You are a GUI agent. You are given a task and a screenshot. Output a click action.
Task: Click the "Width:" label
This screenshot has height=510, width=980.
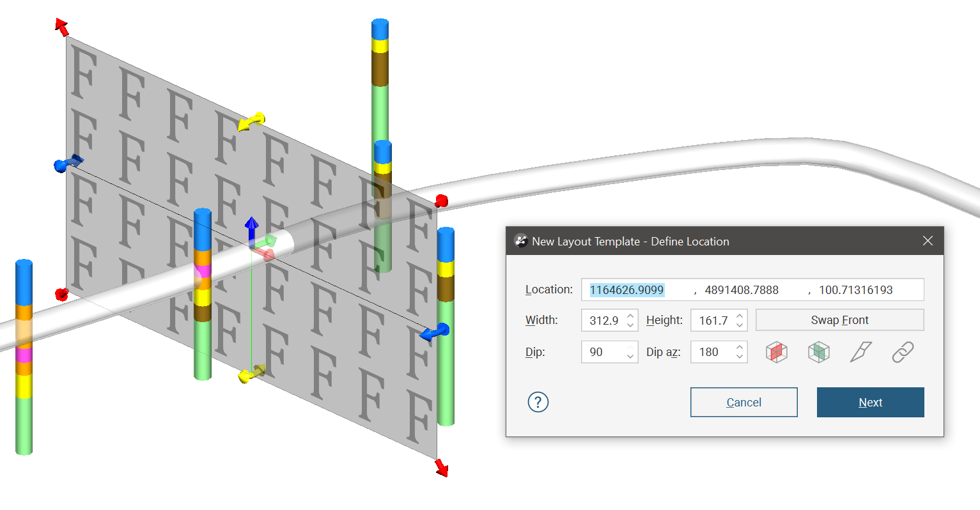[x=542, y=320]
